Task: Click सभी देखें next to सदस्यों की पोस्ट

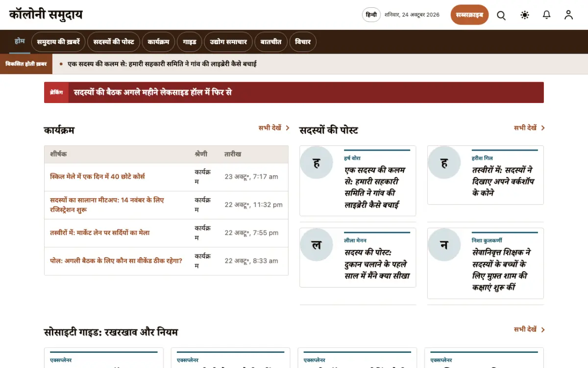Action: 529,128
